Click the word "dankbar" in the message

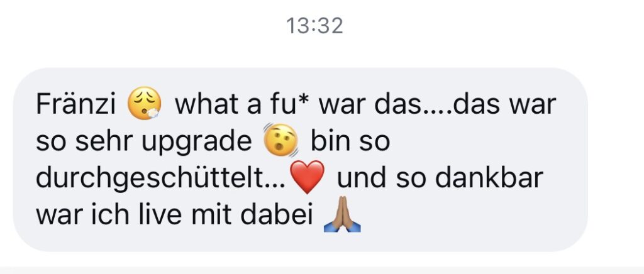[x=489, y=178]
